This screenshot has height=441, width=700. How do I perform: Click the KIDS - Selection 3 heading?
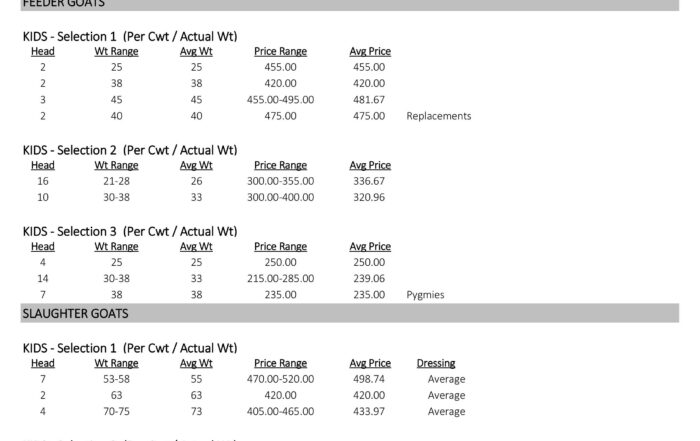[x=130, y=231]
